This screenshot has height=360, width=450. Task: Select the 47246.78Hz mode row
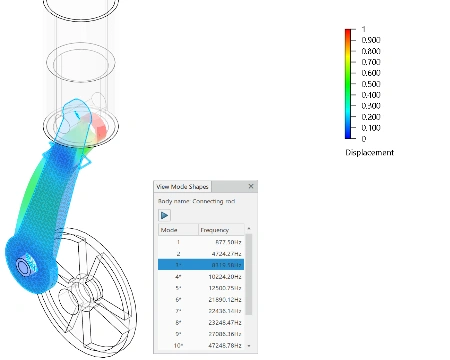201,345
